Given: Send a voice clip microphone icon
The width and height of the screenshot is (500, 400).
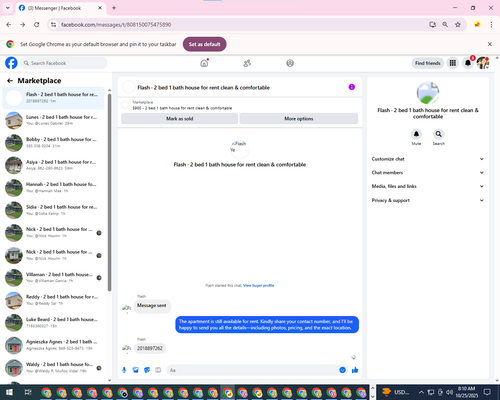Looking at the screenshot, I should (124, 370).
